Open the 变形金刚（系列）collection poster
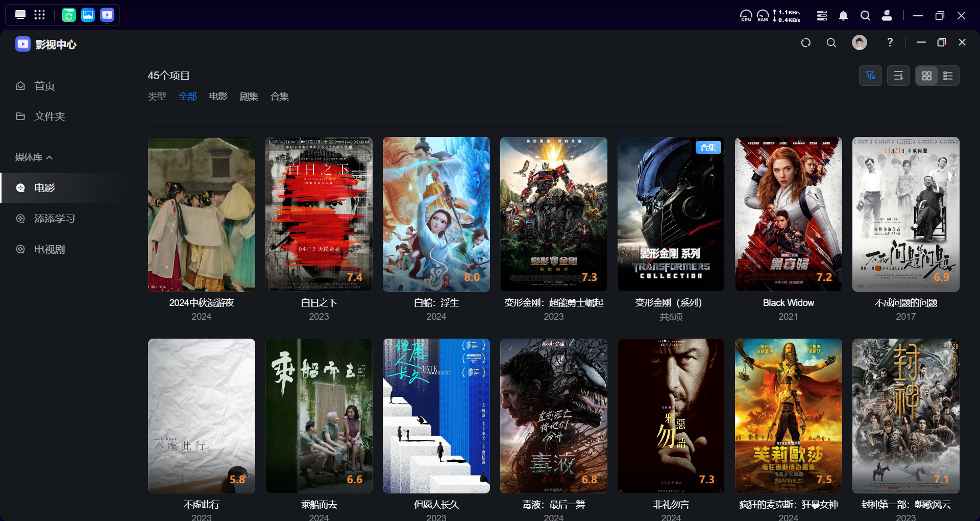The image size is (980, 521). (x=671, y=214)
